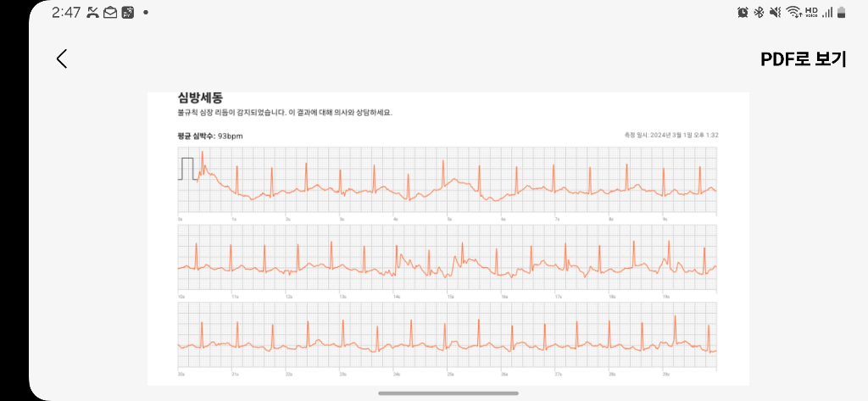The image size is (868, 401).
Task: Tap the mail notification icon
Action: [110, 13]
